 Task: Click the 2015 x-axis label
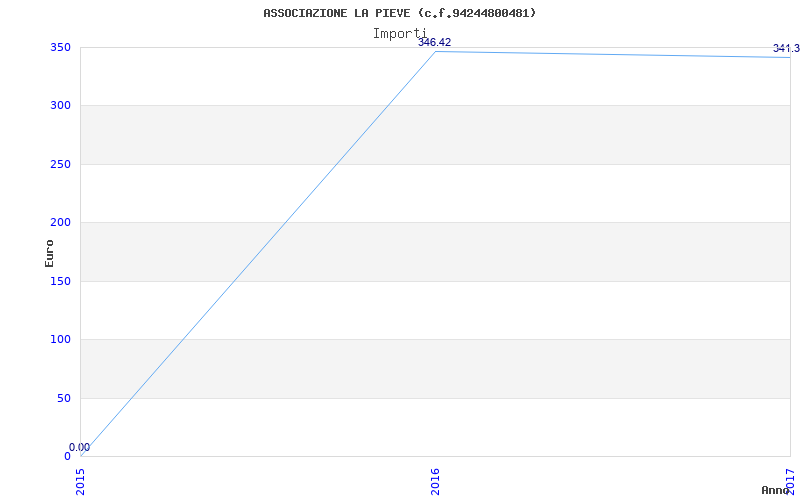(81, 481)
